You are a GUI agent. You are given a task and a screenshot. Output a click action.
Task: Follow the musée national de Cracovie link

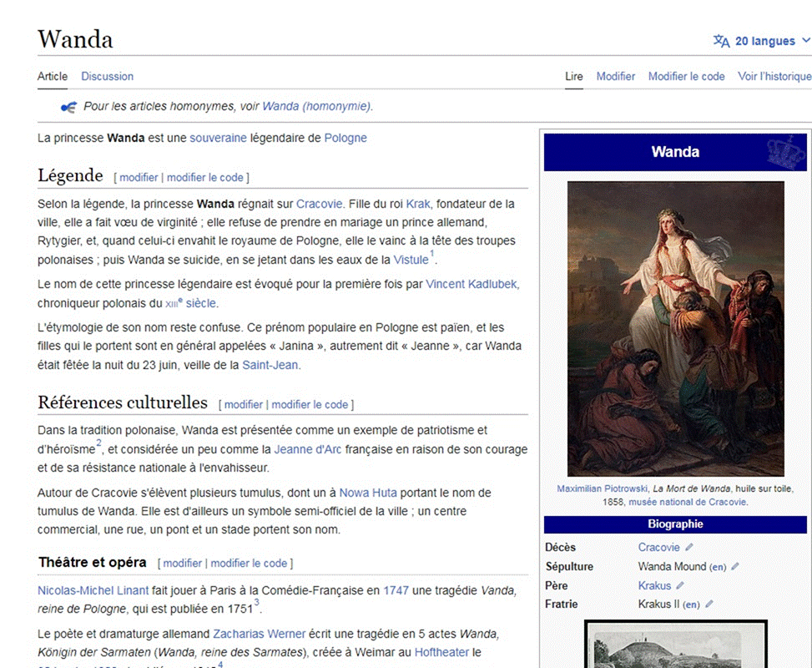point(687,502)
